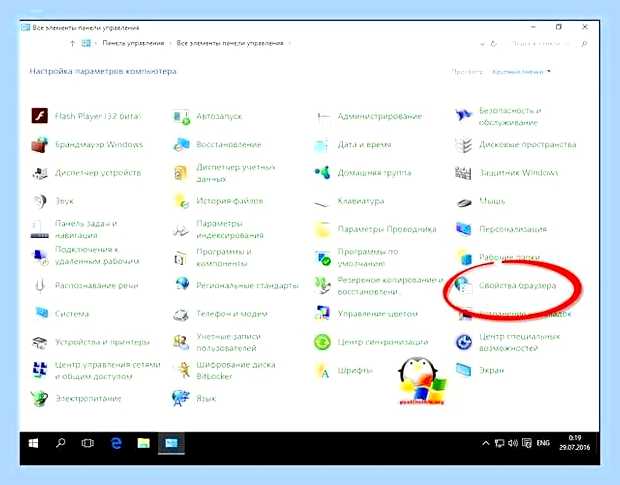Open Свойства браузера item
This screenshot has width=620, height=485.
(517, 285)
